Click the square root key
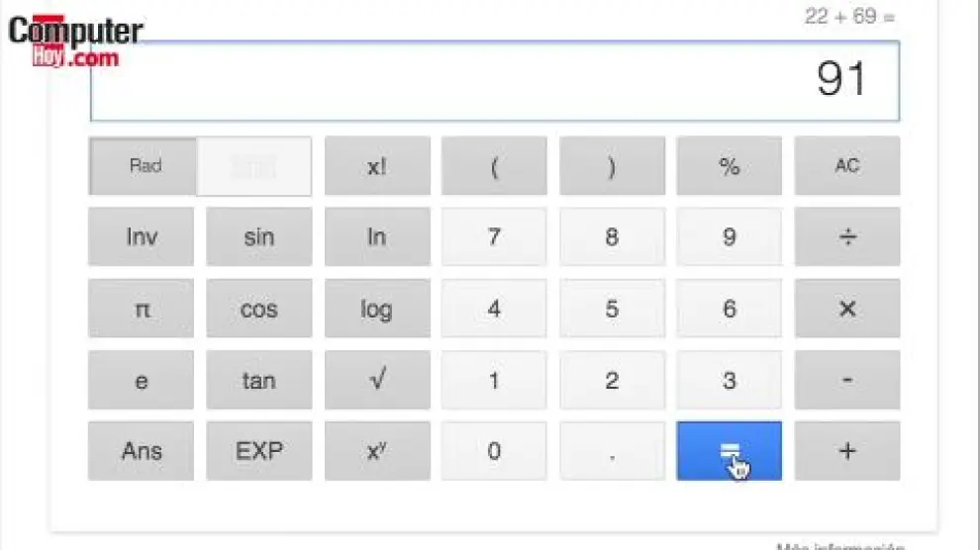 pyautogui.click(x=376, y=380)
